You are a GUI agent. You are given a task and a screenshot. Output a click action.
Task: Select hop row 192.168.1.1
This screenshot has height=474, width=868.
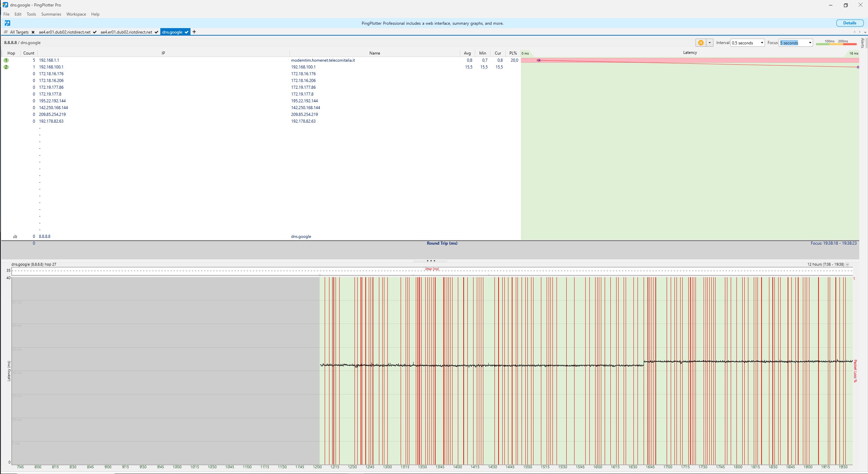(x=49, y=60)
